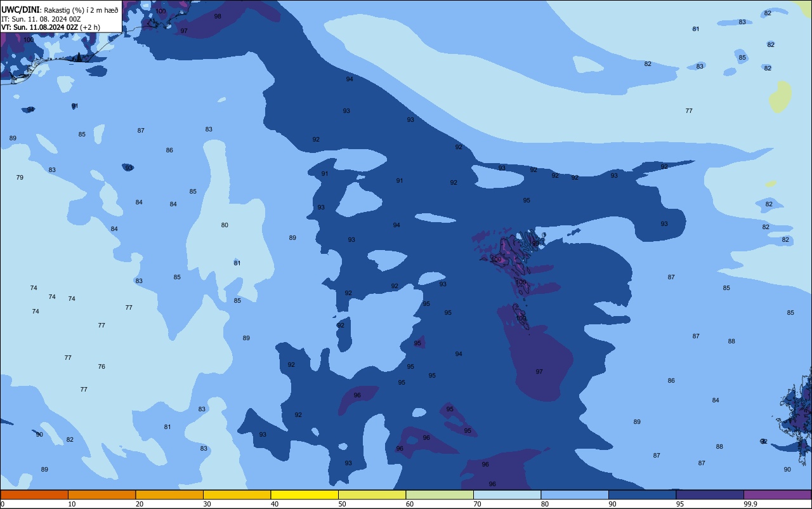
Task: Click the 'IT: Sun. 11. 08. 2024 00Z' line
Action: click(x=41, y=18)
